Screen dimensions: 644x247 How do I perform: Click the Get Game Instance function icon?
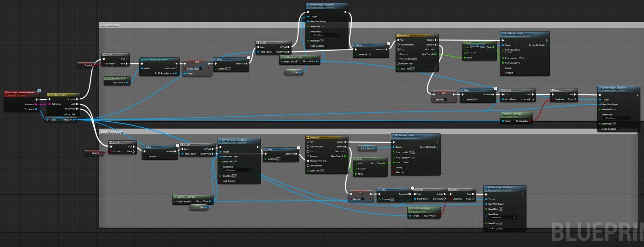click(106, 78)
